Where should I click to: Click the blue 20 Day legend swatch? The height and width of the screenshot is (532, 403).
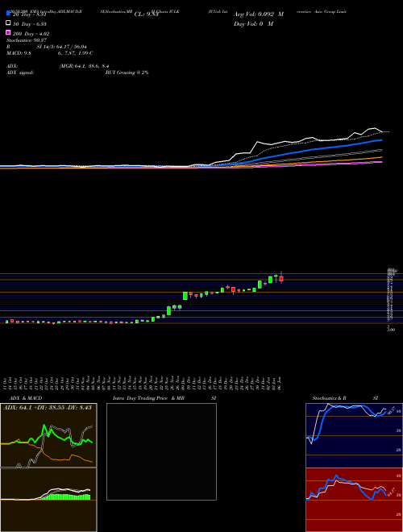8,14
